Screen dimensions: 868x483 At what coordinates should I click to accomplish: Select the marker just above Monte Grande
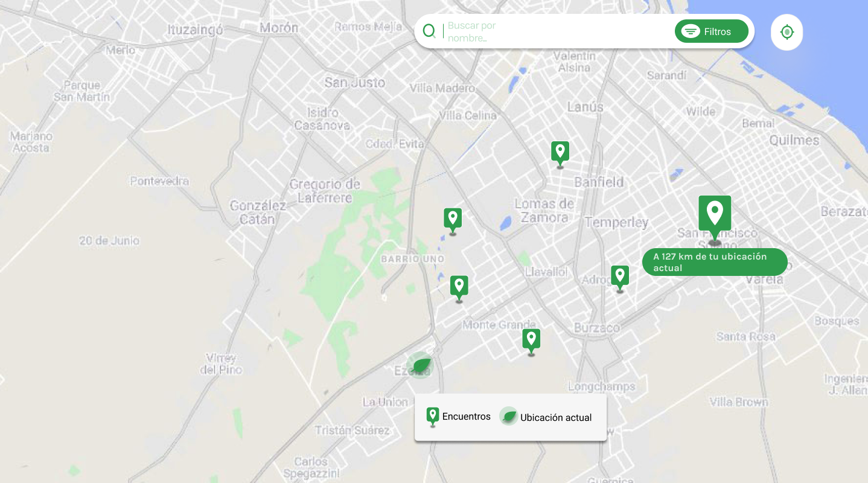pyautogui.click(x=459, y=287)
